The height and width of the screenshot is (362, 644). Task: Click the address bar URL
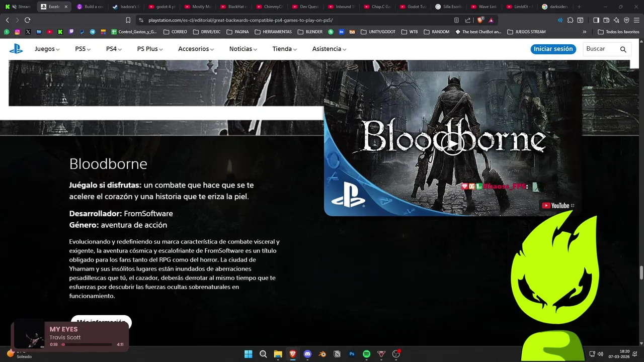[x=240, y=20]
